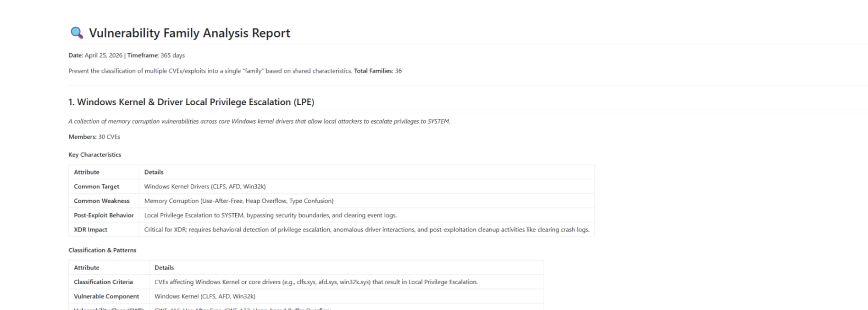The width and height of the screenshot is (868, 310).
Task: Click the Memory Corruption details cell
Action: pos(238,201)
